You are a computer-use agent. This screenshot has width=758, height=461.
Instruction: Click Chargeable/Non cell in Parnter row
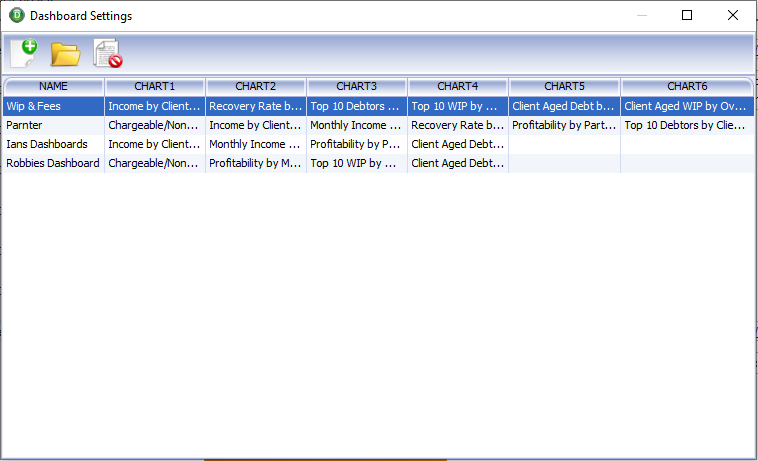click(x=155, y=125)
